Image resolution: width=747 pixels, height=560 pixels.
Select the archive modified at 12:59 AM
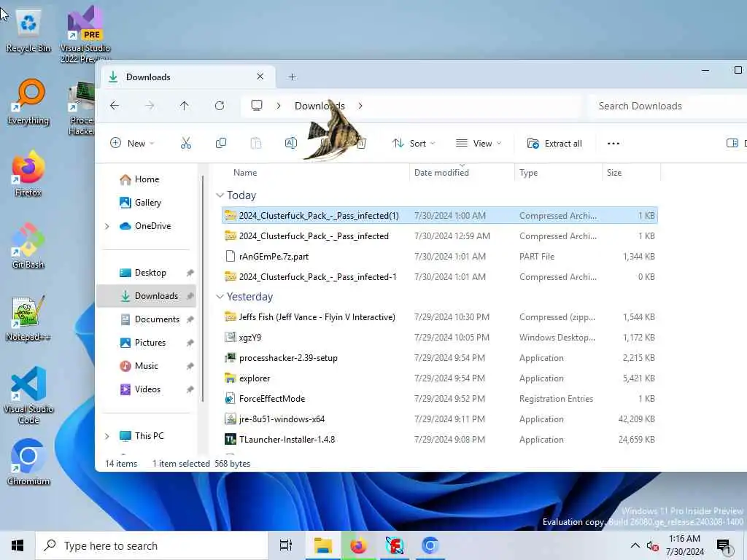439,236
